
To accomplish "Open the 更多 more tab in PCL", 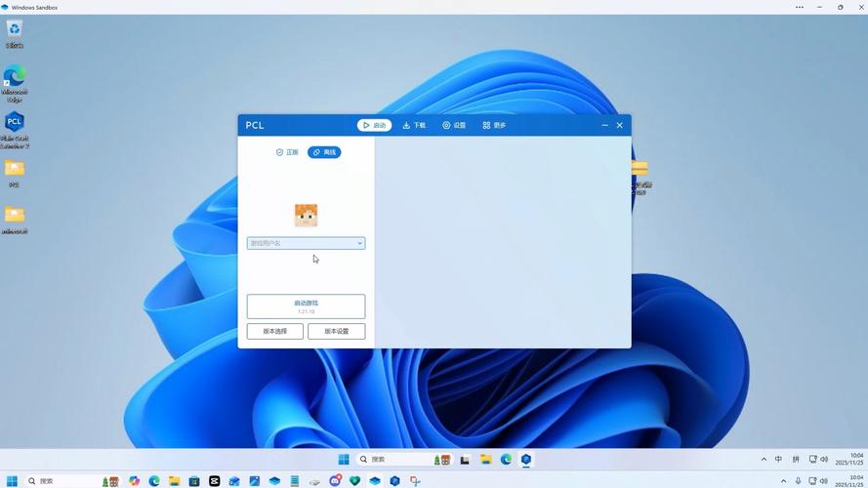I will point(494,126).
